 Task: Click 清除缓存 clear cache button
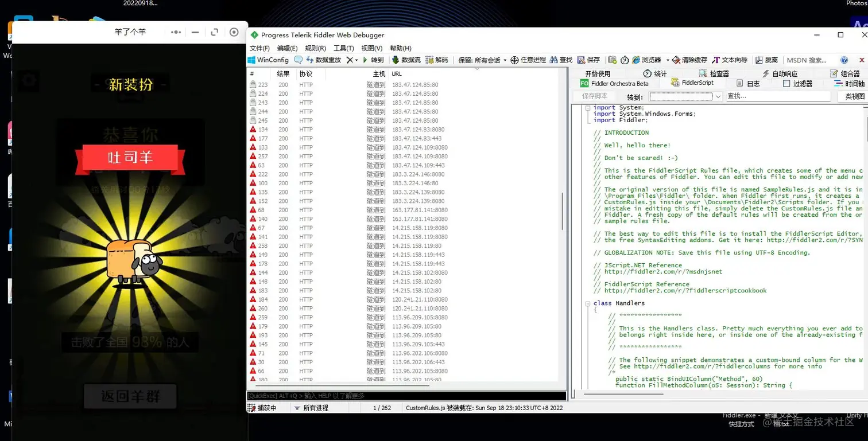click(x=690, y=60)
